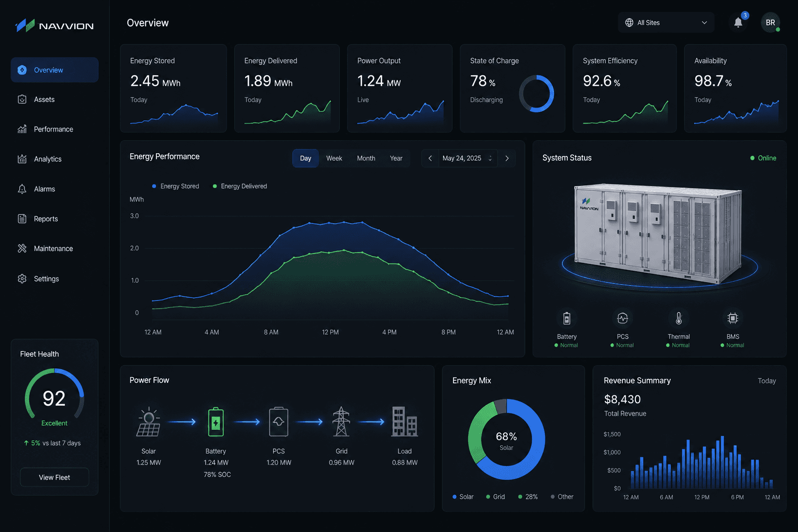Open Settings page from sidebar
The height and width of the screenshot is (532, 798).
tap(55, 278)
